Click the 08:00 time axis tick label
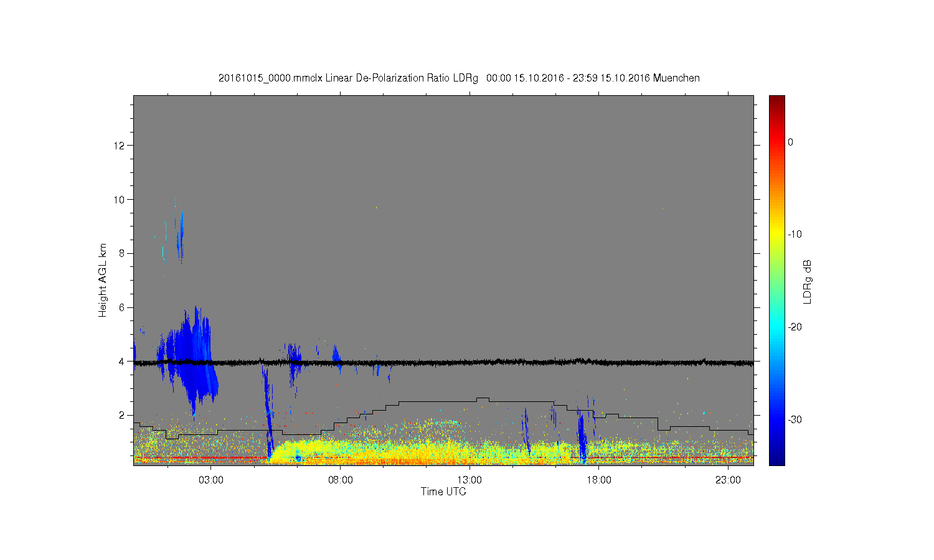 pos(341,480)
